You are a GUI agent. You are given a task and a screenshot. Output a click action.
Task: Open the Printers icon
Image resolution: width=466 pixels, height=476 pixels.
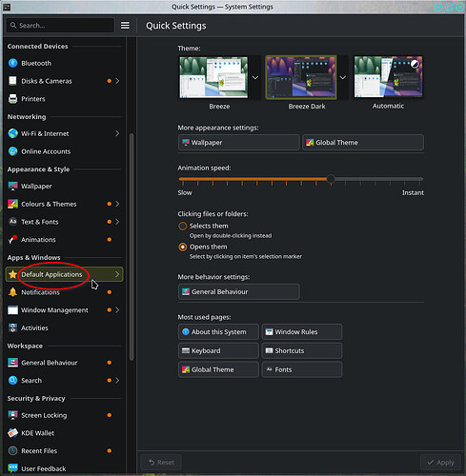click(x=12, y=99)
